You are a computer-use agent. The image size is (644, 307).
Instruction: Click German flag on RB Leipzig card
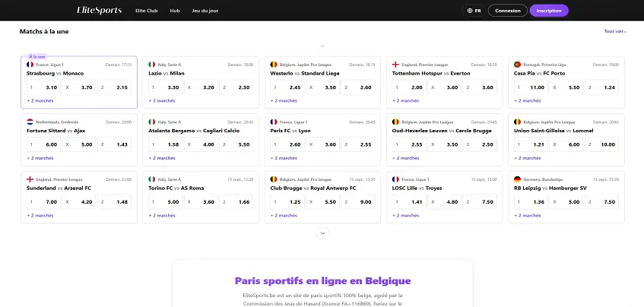pos(518,179)
